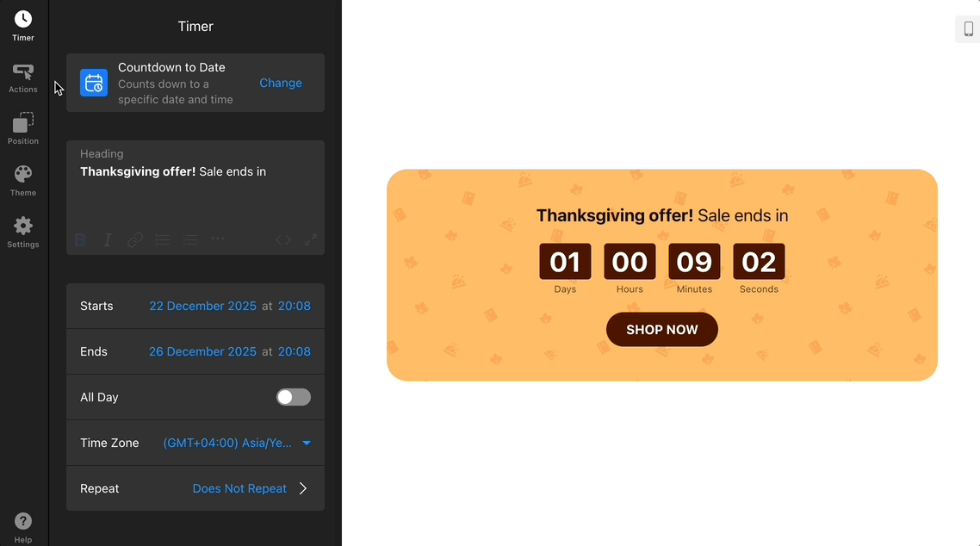Toggle mobile preview device icon

[968, 29]
